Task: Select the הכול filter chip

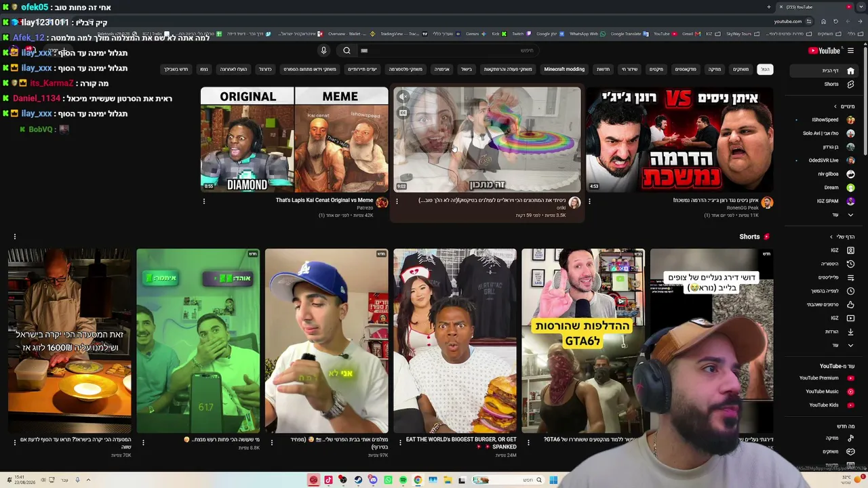Action: coord(765,69)
